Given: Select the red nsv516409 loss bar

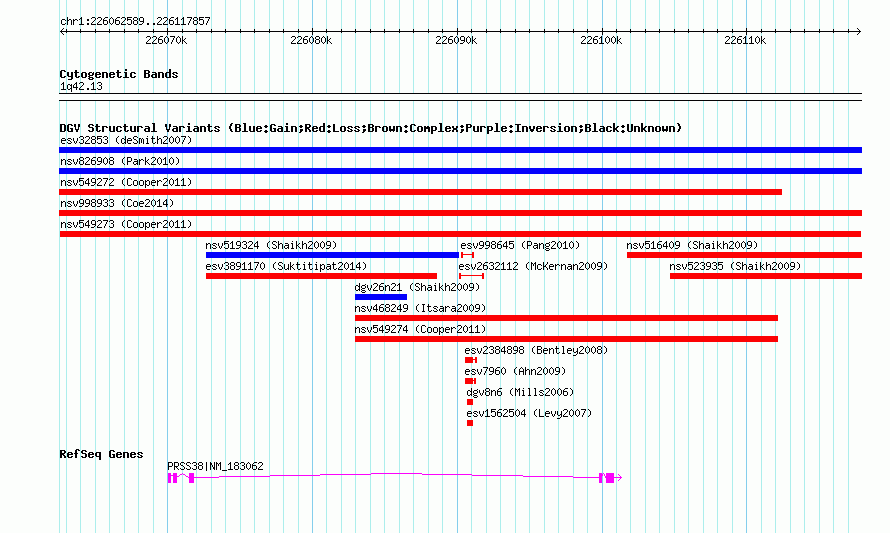Looking at the screenshot, I should tap(744, 255).
